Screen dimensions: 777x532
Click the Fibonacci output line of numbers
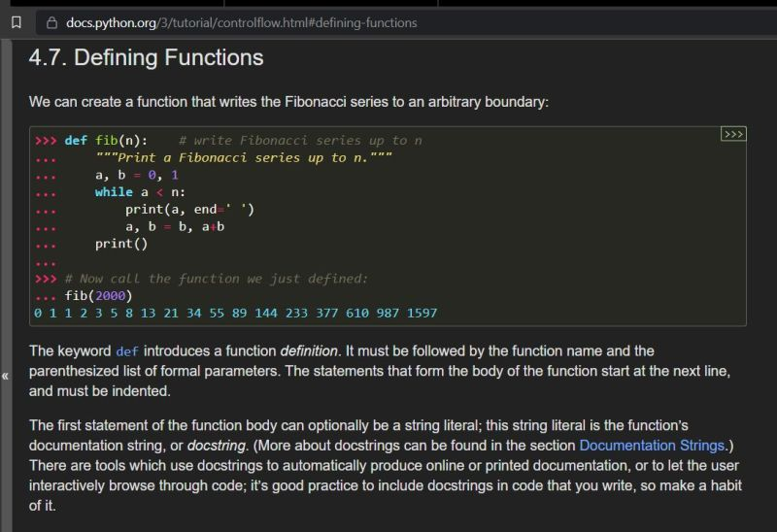coord(235,314)
